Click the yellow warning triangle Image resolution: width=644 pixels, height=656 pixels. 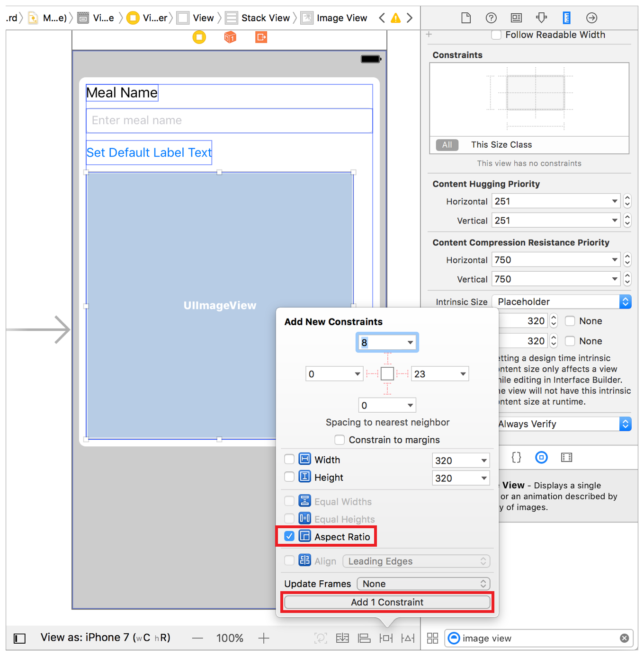click(x=395, y=18)
